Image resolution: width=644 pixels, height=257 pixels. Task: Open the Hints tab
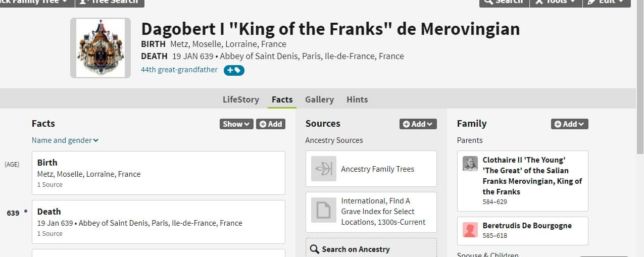pyautogui.click(x=357, y=99)
